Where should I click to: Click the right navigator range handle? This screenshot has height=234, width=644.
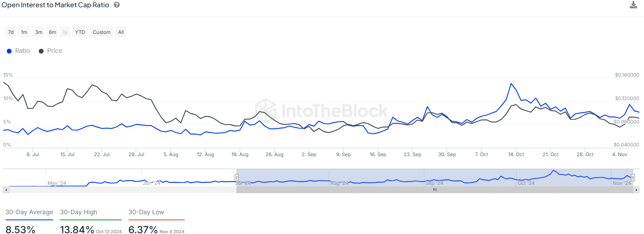[x=633, y=178]
